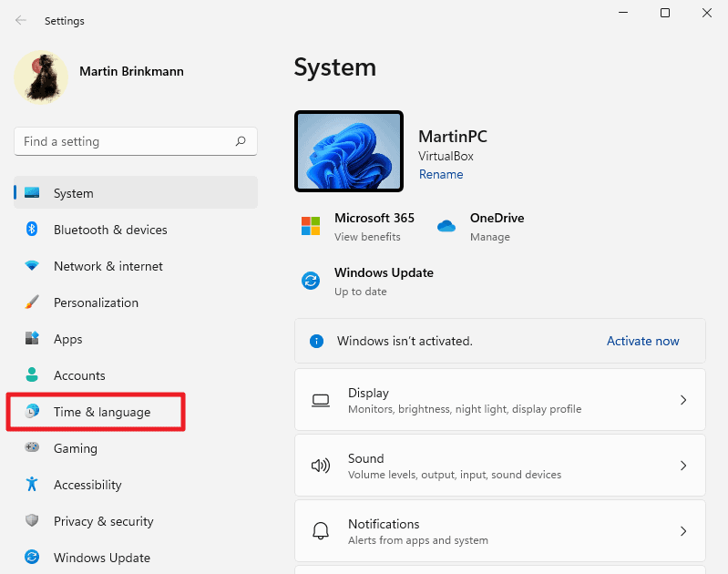
Task: Select Windows Update in the sidebar
Action: 101,558
